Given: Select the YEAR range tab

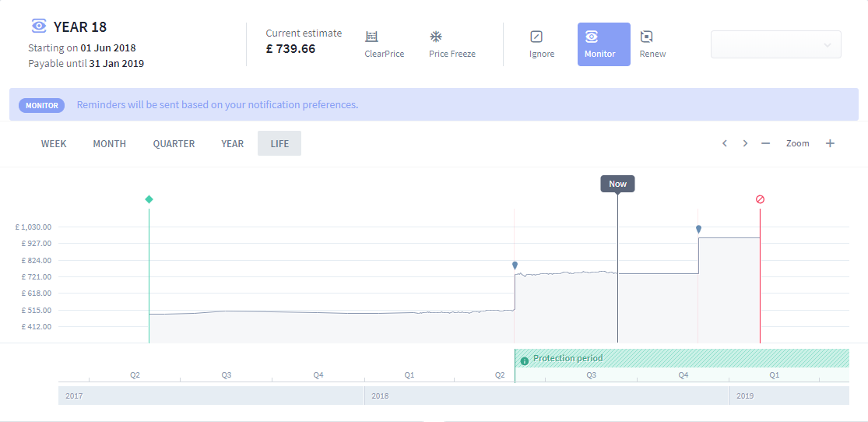Looking at the screenshot, I should [x=233, y=143].
